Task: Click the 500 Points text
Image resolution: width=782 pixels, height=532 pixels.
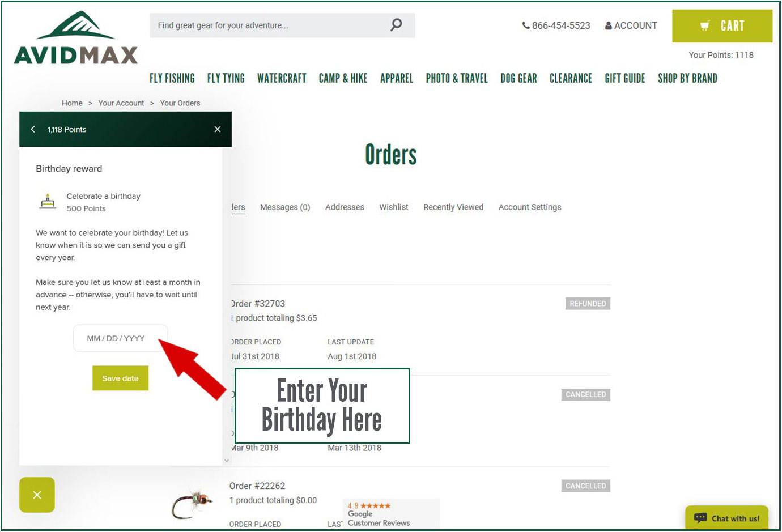Action: tap(86, 208)
